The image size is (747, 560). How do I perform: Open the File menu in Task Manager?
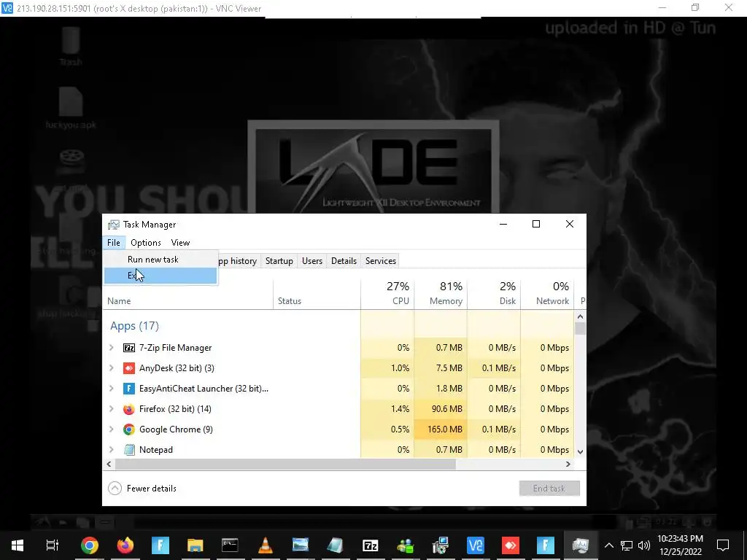coord(114,243)
